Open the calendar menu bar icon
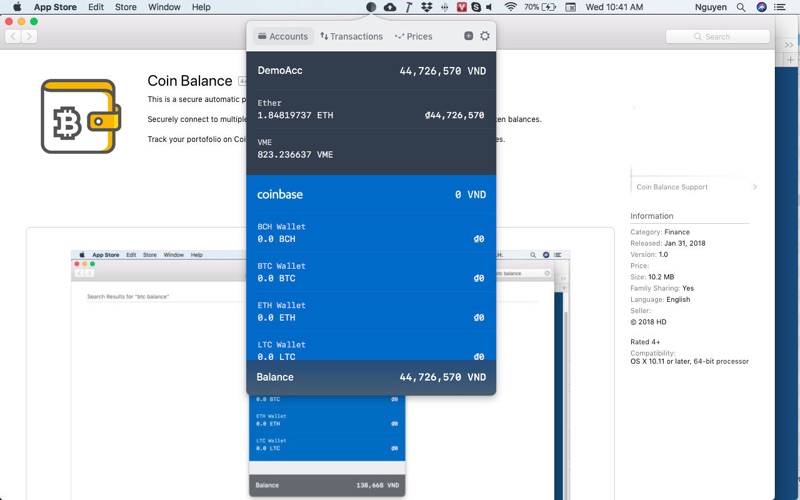Image resolution: width=800 pixels, height=500 pixels. point(570,7)
